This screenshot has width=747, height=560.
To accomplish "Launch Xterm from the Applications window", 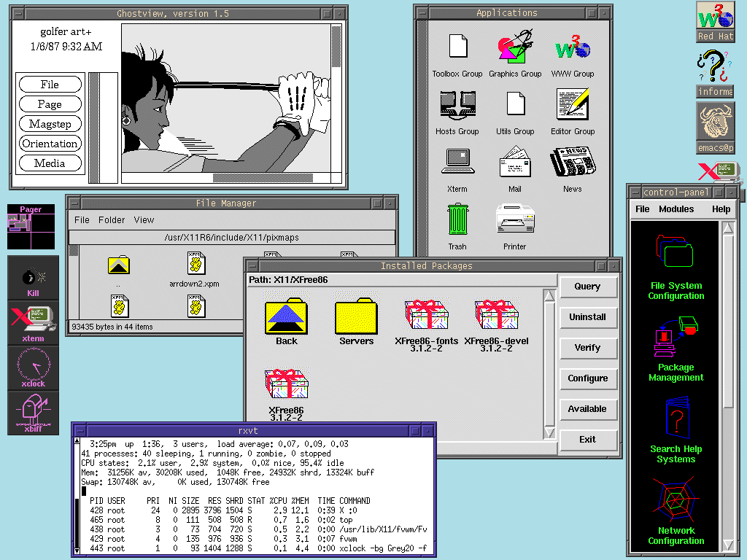I will pos(458,161).
